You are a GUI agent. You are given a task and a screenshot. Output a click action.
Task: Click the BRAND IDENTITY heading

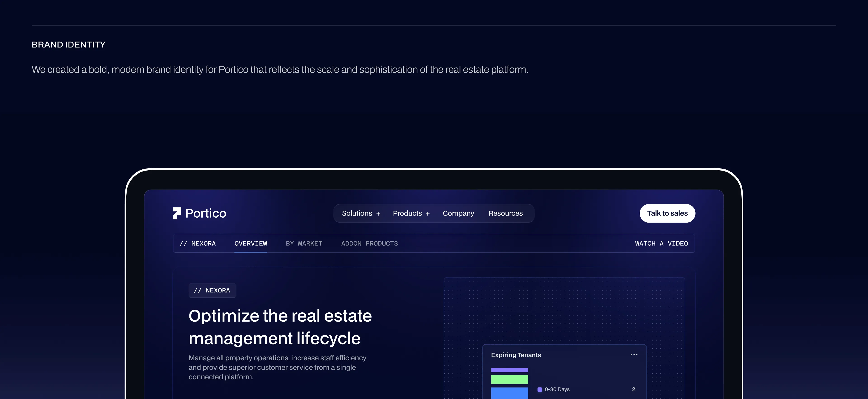pos(68,45)
